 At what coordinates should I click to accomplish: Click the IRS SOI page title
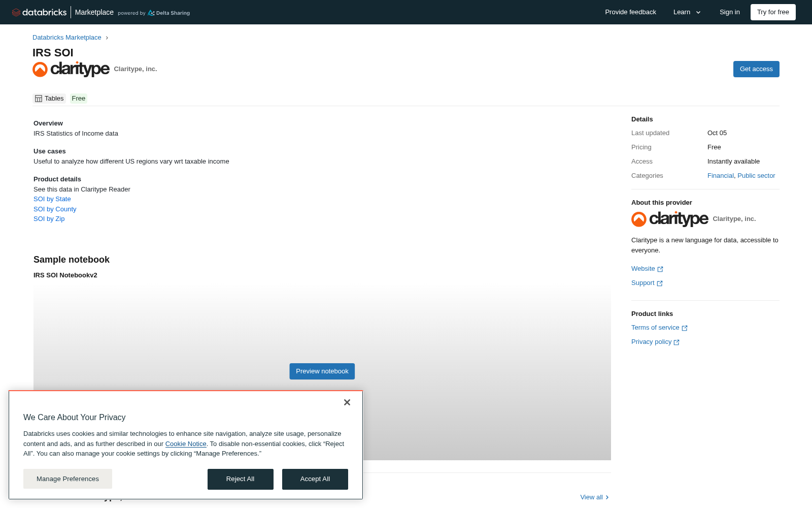53,53
